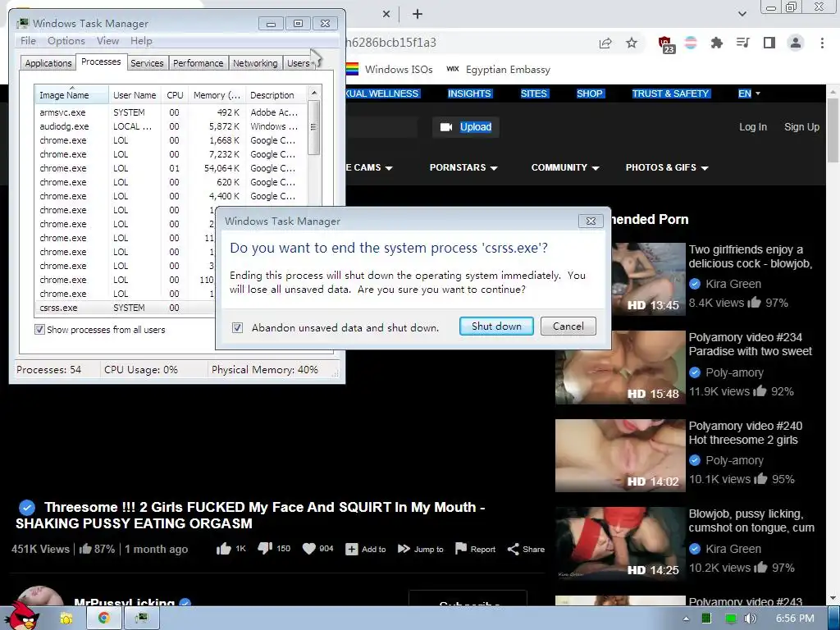Open the TRUST & SAFETY link
The height and width of the screenshot is (630, 840).
coord(670,94)
